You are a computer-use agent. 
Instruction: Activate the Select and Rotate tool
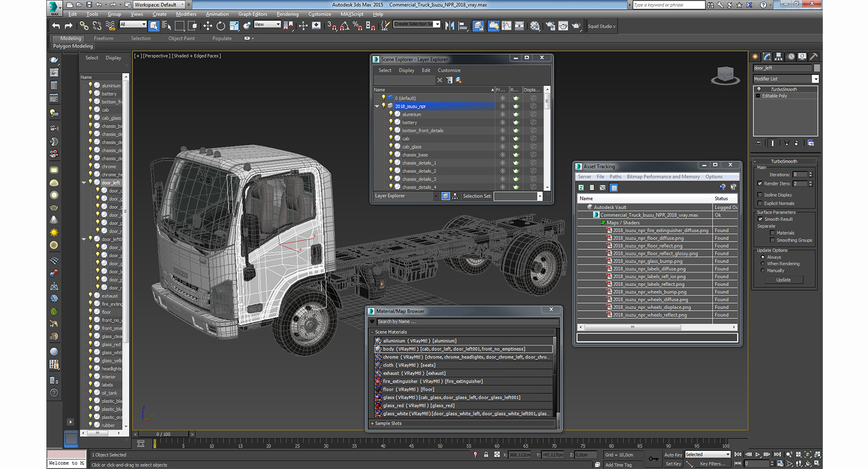pos(221,26)
